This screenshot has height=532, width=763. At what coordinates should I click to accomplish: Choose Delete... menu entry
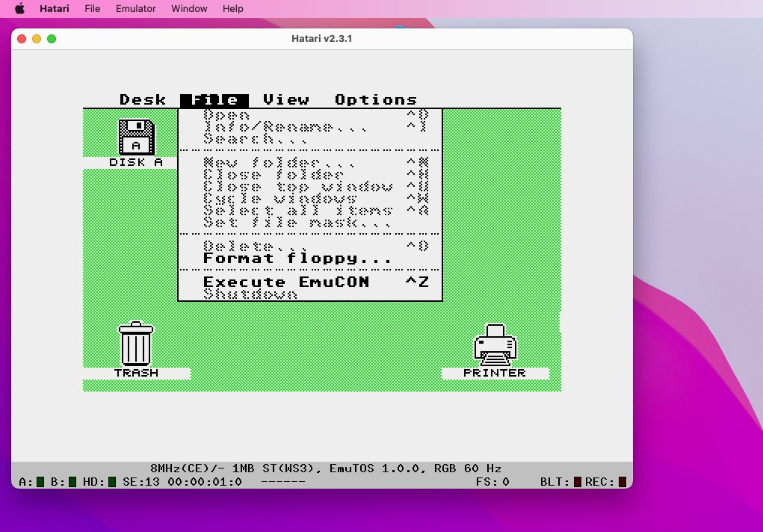click(x=310, y=247)
